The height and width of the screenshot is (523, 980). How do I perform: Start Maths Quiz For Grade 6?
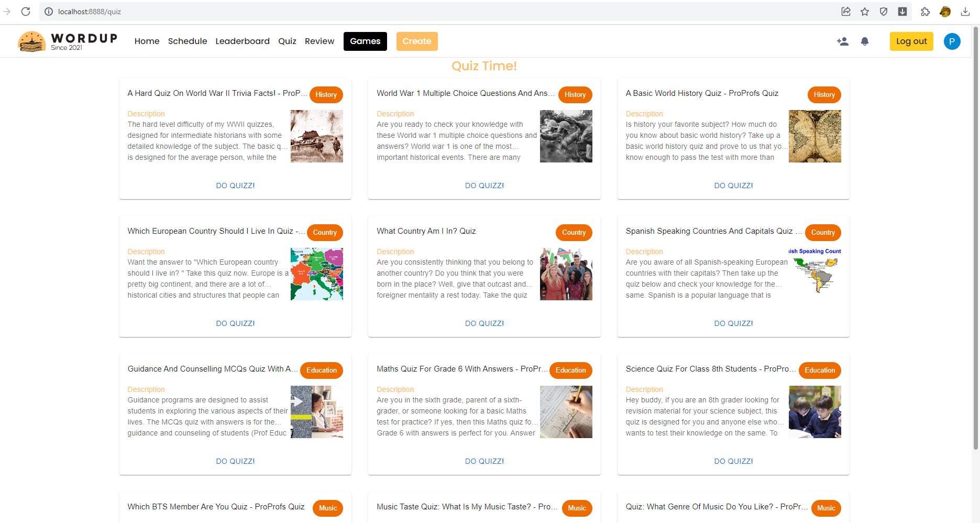[485, 461]
